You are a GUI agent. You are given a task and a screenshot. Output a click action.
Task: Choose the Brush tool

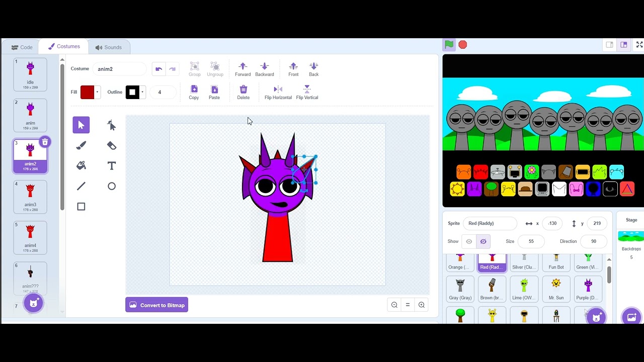pos(81,145)
